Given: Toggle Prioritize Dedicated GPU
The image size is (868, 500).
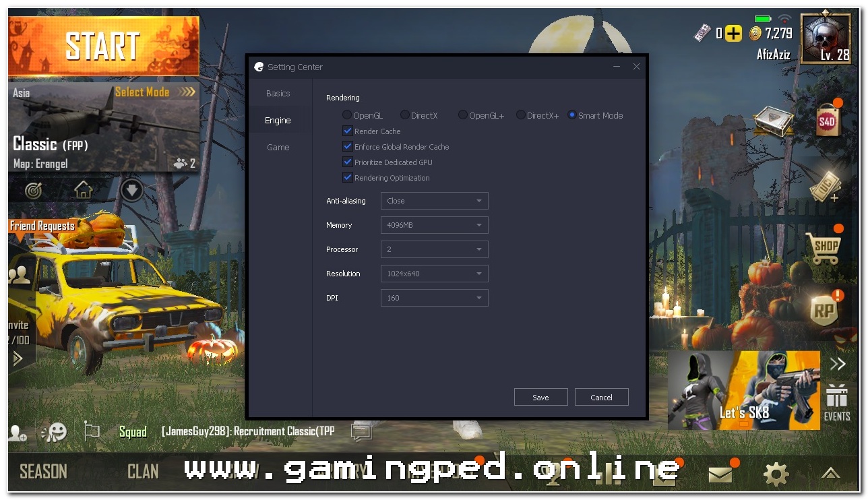Looking at the screenshot, I should tap(348, 162).
